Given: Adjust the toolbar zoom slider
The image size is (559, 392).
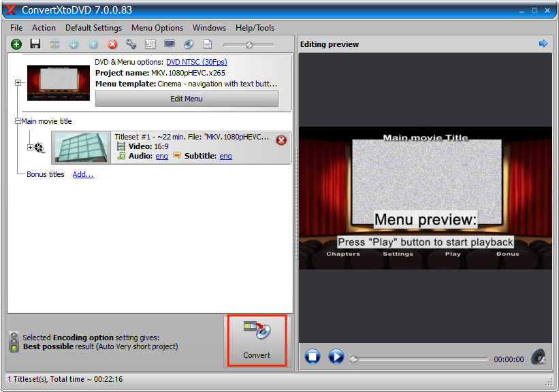Looking at the screenshot, I should pos(249,44).
